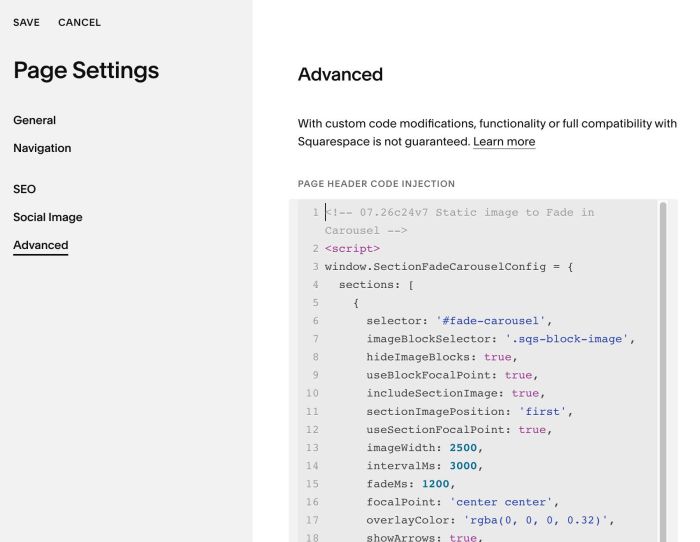Click the intervalMs value 3000
The image size is (700, 542).
463,466
